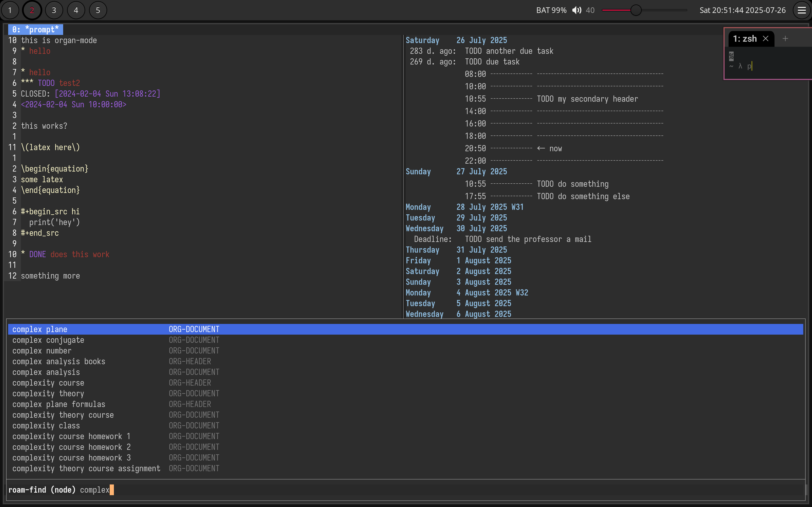The height and width of the screenshot is (507, 812).
Task: Switch to workspace 4 circle button
Action: click(76, 10)
